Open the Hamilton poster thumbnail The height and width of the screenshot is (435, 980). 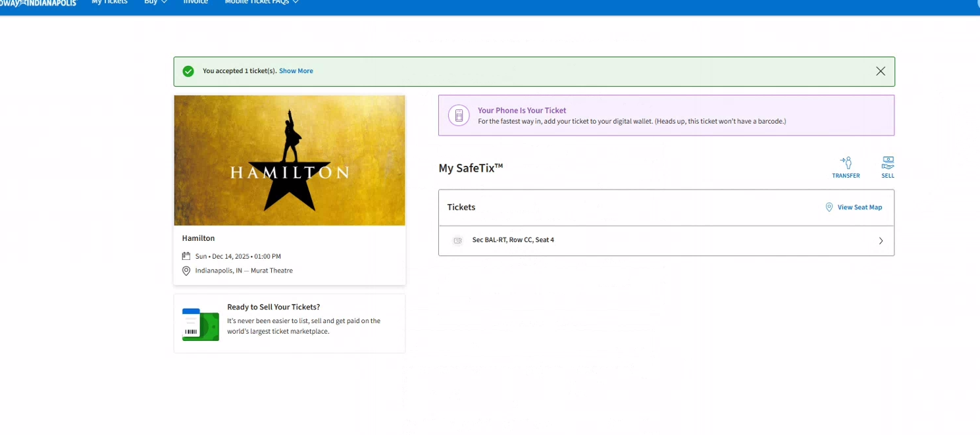pyautogui.click(x=290, y=161)
